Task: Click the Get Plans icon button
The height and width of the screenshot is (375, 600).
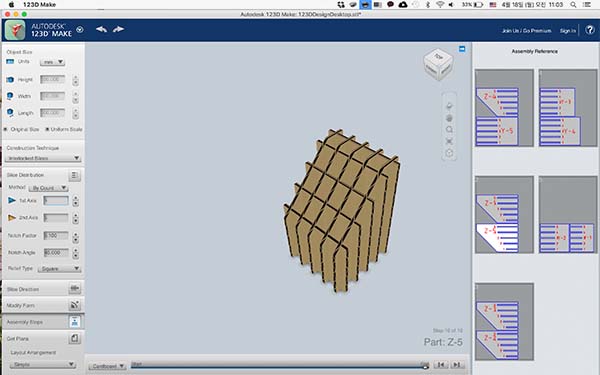Action: pyautogui.click(x=74, y=338)
